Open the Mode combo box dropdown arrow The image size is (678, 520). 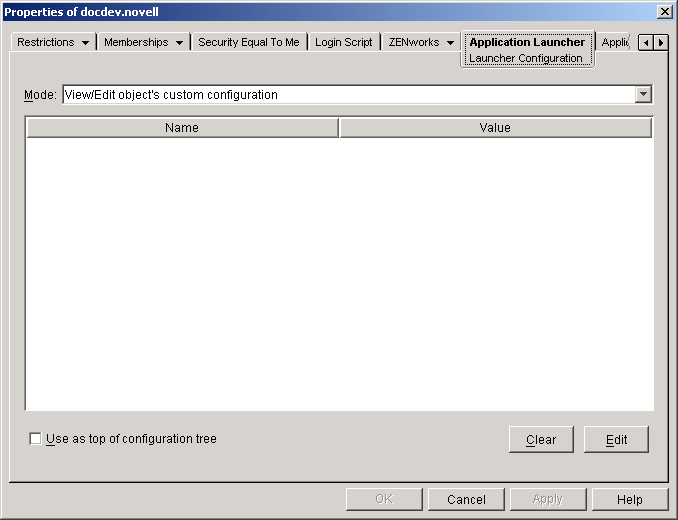tap(643, 94)
